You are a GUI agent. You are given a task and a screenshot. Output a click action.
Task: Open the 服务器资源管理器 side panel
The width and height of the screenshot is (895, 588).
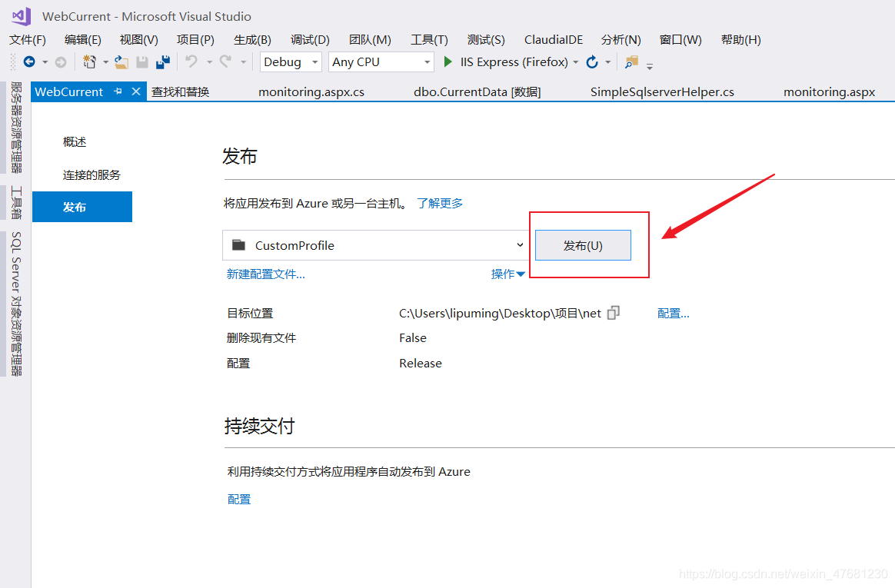tap(16, 127)
